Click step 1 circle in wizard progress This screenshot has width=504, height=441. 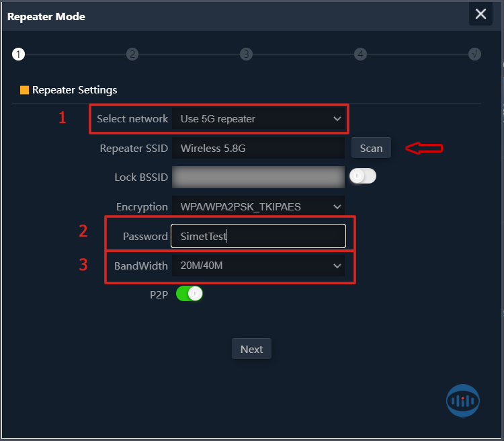click(x=18, y=54)
